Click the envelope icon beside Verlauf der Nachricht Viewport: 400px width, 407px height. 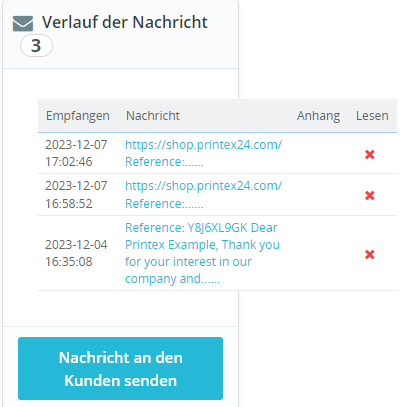23,24
